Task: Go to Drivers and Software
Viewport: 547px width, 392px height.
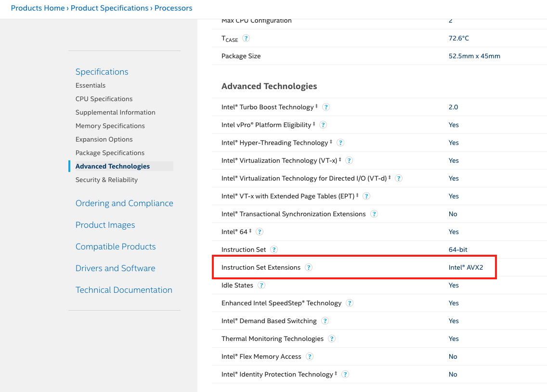Action: point(115,268)
